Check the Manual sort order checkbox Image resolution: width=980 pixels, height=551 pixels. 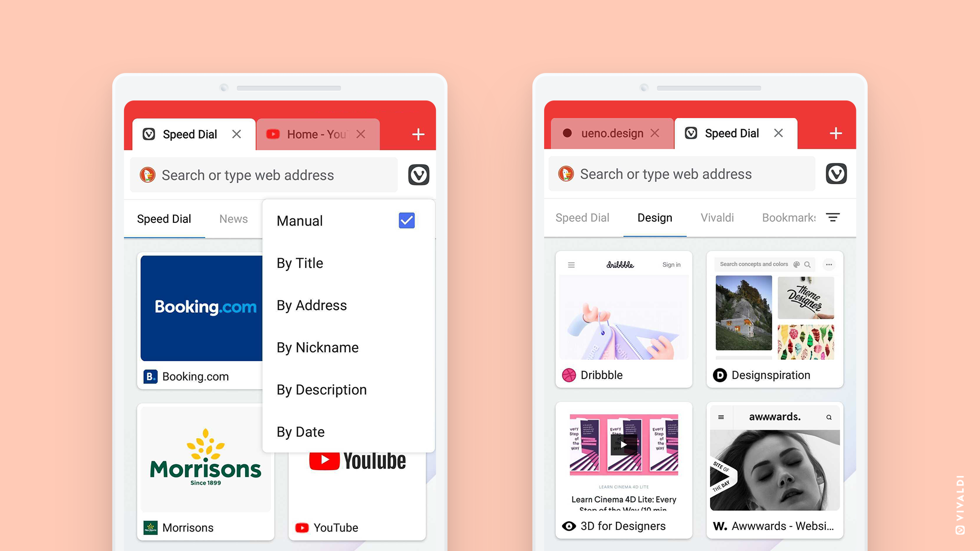[x=407, y=221]
